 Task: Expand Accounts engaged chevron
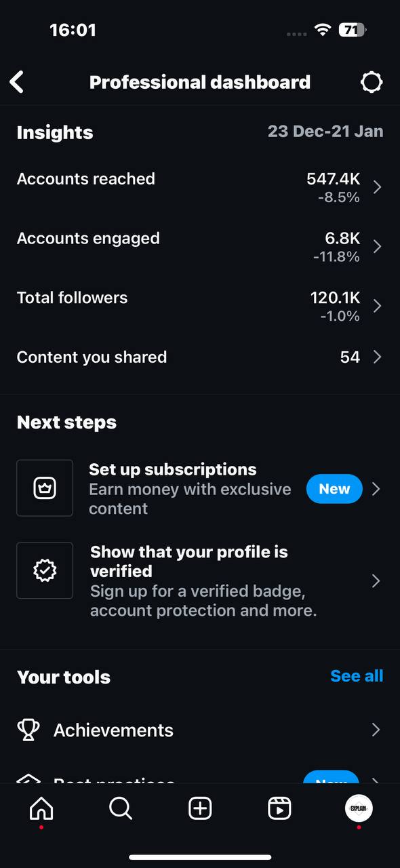[378, 246]
